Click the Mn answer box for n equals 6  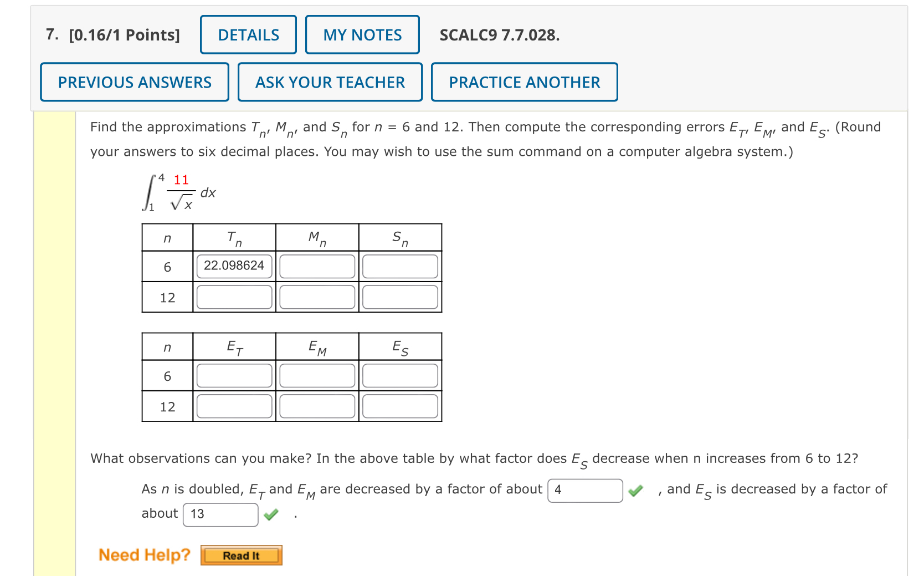pyautogui.click(x=316, y=267)
